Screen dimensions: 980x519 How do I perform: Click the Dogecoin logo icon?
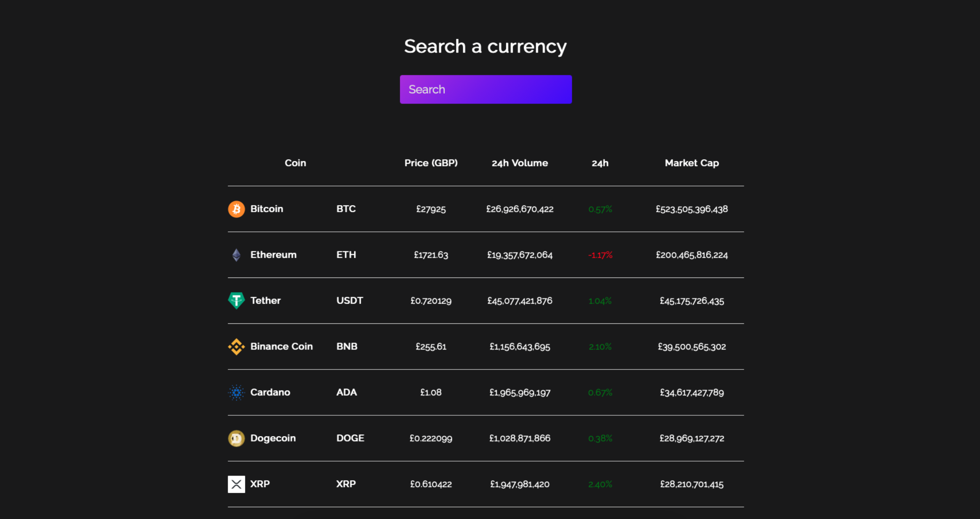point(236,438)
